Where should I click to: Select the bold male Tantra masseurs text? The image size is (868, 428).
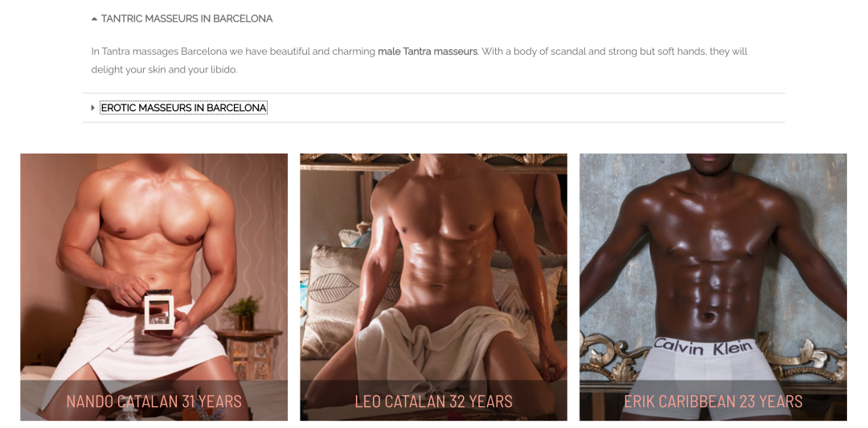point(428,51)
